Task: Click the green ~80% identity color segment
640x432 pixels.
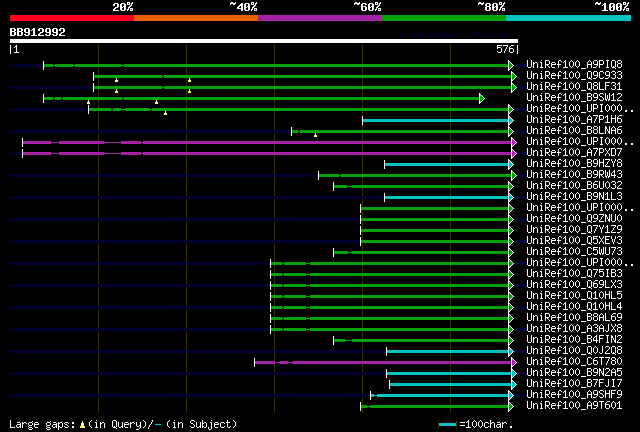Action: tap(444, 18)
